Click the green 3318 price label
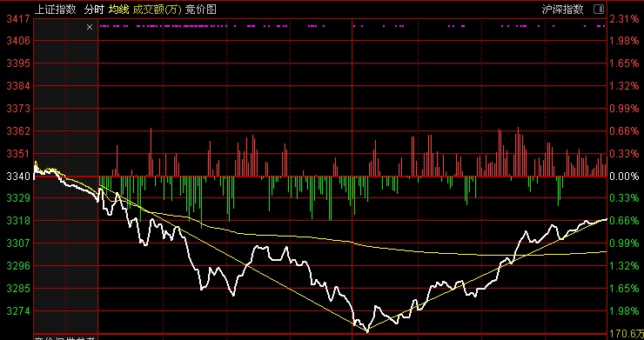This screenshot has width=644, height=340. (x=18, y=221)
